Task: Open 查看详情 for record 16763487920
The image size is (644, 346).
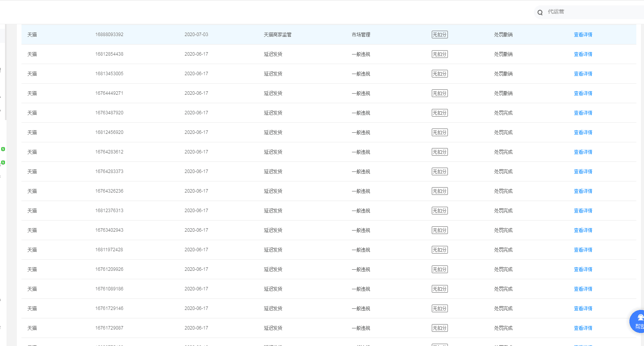Action: 583,113
